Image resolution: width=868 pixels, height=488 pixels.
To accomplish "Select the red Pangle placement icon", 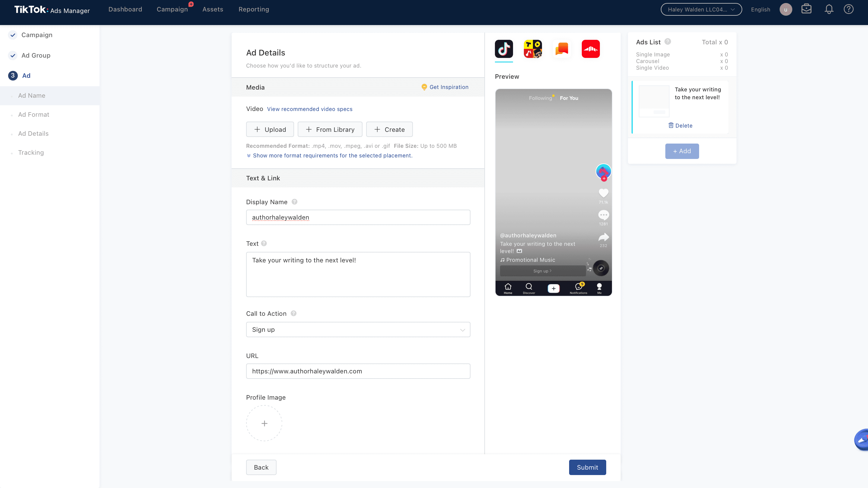I will tap(590, 49).
